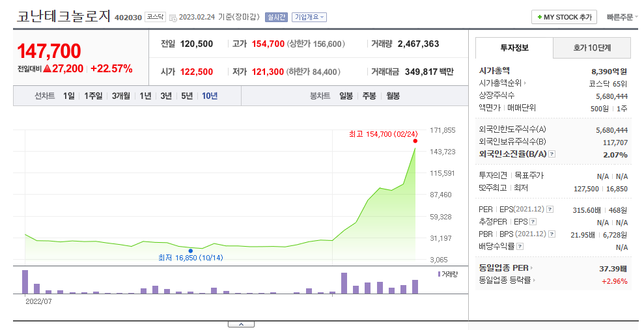Click the red up-triangle change icon
Image resolution: width=644 pixels, height=330 pixels.
coord(47,68)
